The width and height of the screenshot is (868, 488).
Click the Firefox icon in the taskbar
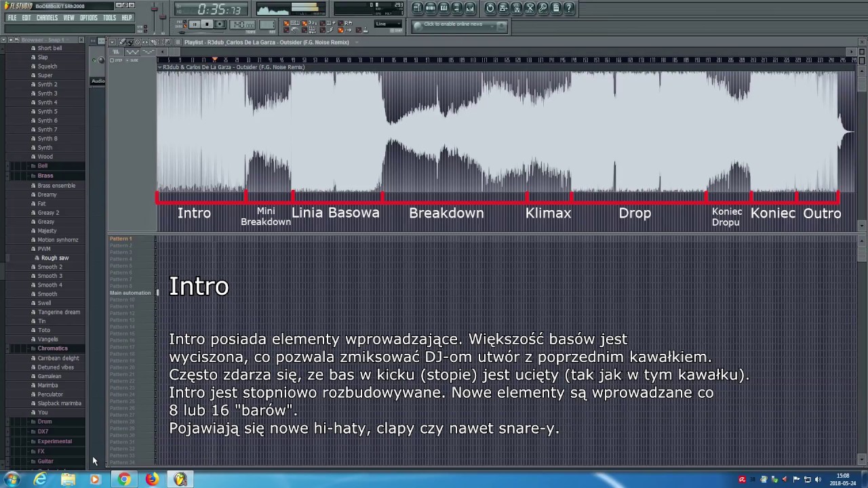click(x=152, y=479)
